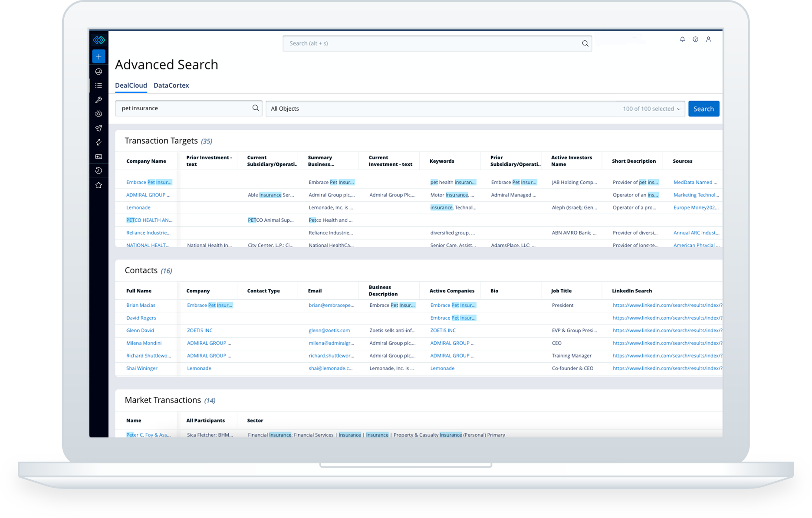Open Brian Macias's LinkedIn search link
The image size is (812, 518).
pyautogui.click(x=667, y=305)
